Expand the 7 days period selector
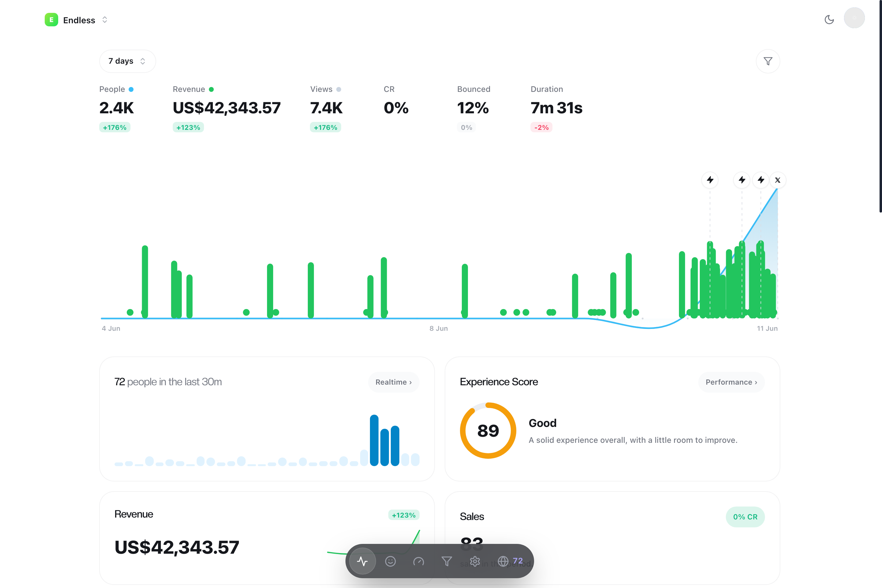The width and height of the screenshot is (882, 588). (x=127, y=61)
